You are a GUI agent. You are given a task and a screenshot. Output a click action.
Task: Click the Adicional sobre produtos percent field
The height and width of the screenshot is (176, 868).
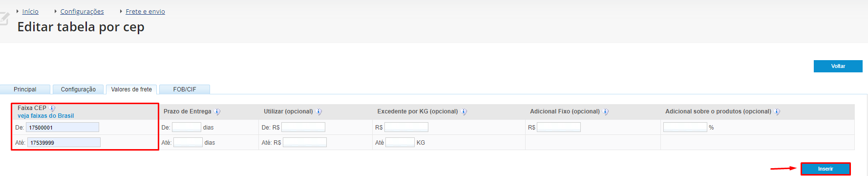click(685, 127)
